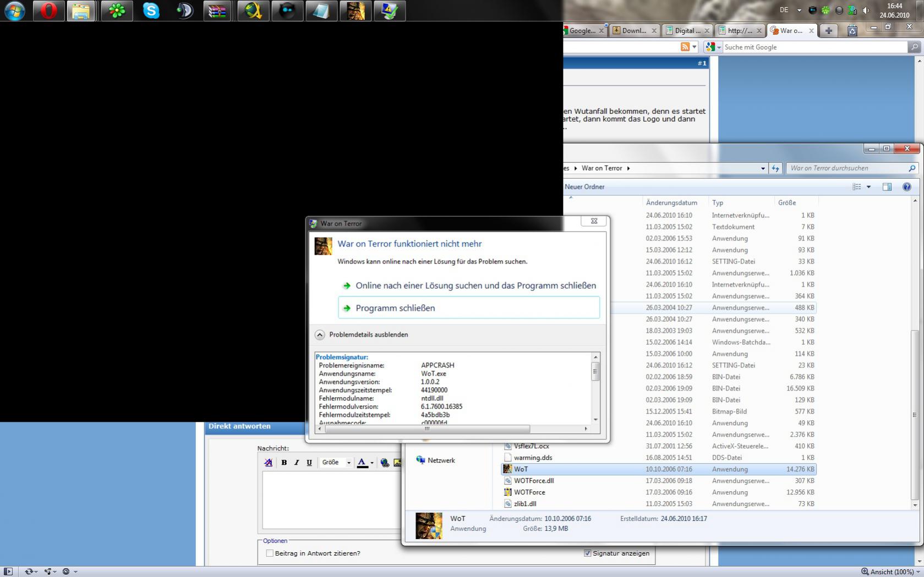Focus the 'Suche mit Google' search field

pos(814,47)
